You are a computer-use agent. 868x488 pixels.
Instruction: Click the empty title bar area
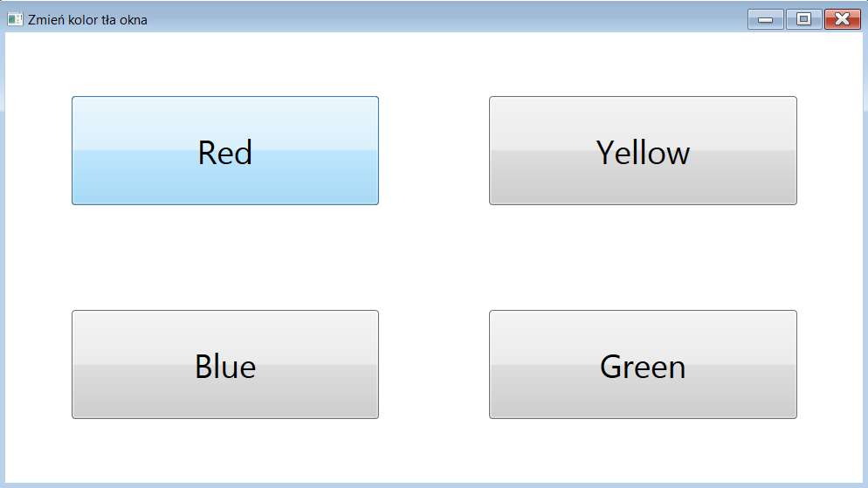[437, 17]
